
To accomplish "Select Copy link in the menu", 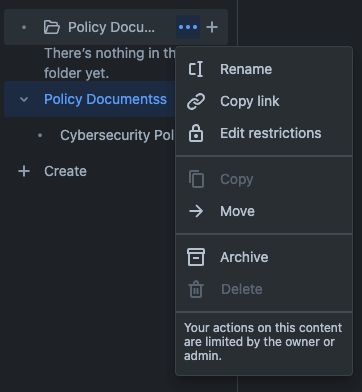I will point(264,101).
